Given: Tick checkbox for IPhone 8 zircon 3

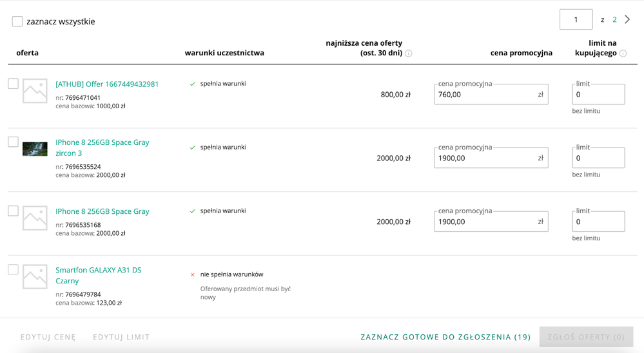Looking at the screenshot, I should click(13, 142).
